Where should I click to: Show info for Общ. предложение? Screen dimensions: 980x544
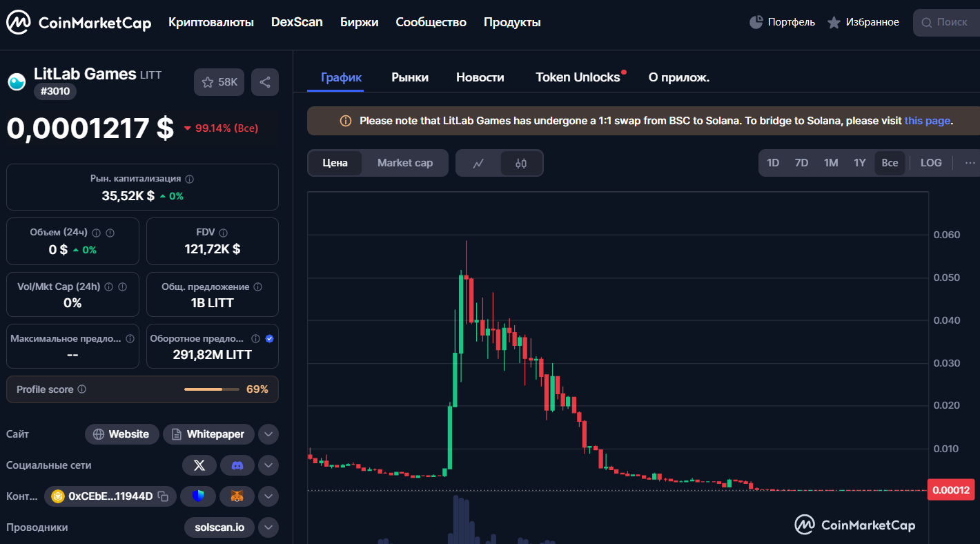click(x=257, y=286)
